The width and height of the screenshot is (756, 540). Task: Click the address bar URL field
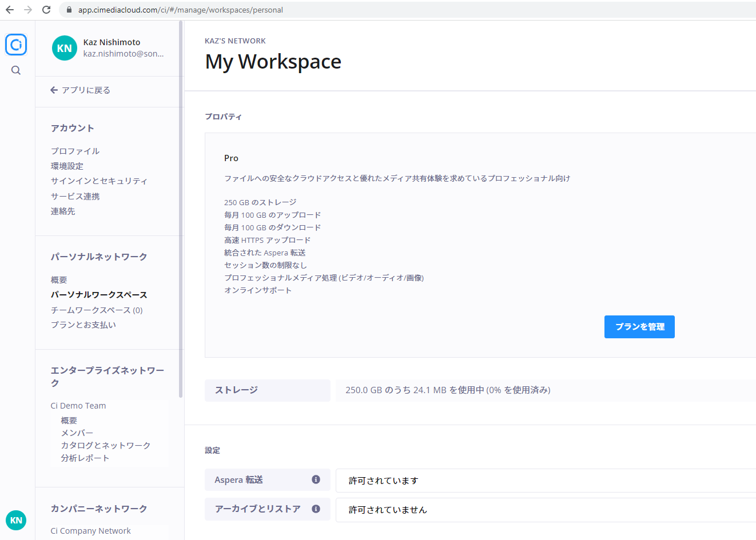click(x=407, y=10)
